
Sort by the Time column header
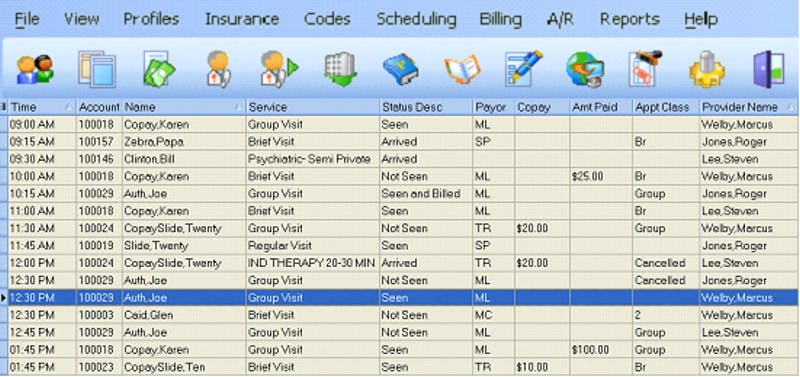pyautogui.click(x=42, y=107)
